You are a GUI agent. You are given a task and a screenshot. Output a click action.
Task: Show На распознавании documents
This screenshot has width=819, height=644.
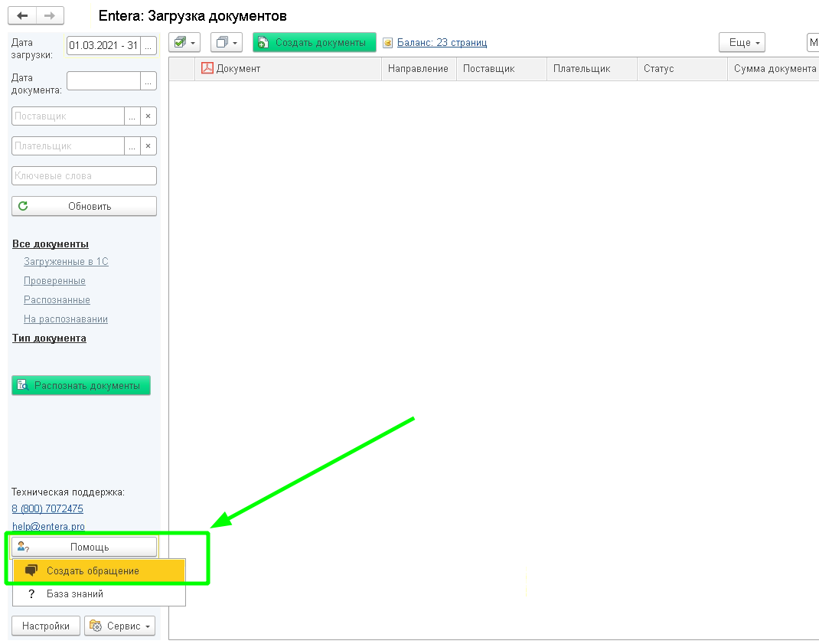click(x=65, y=319)
